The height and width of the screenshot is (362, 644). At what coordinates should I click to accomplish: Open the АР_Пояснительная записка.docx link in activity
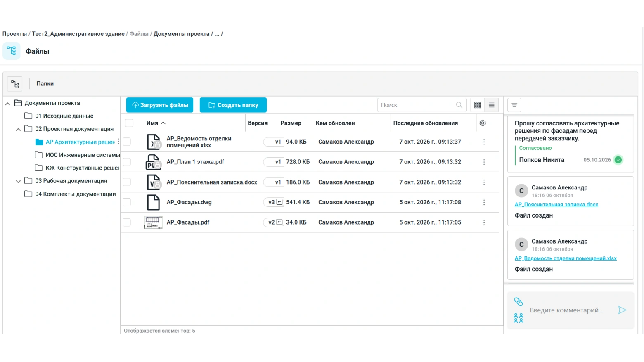556,205
